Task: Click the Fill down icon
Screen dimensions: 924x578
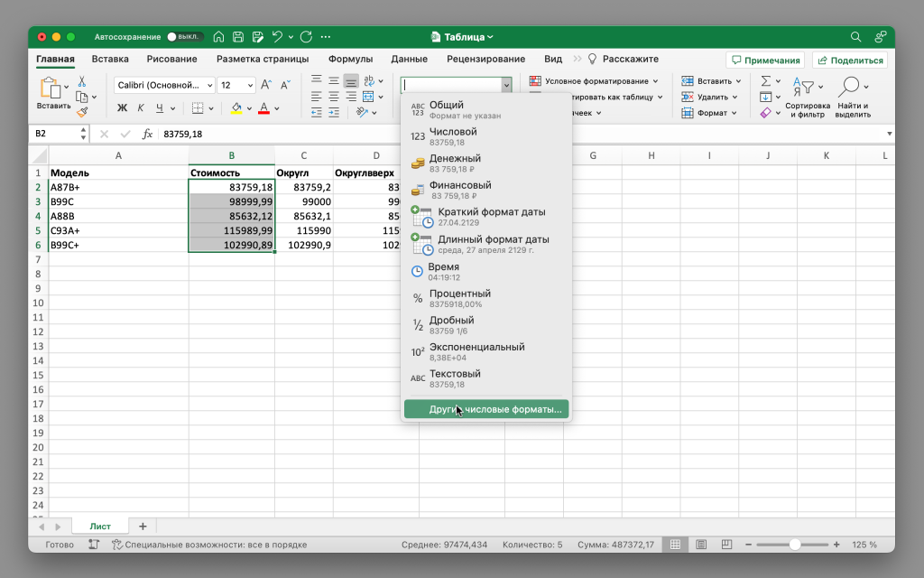Action: 765,97
